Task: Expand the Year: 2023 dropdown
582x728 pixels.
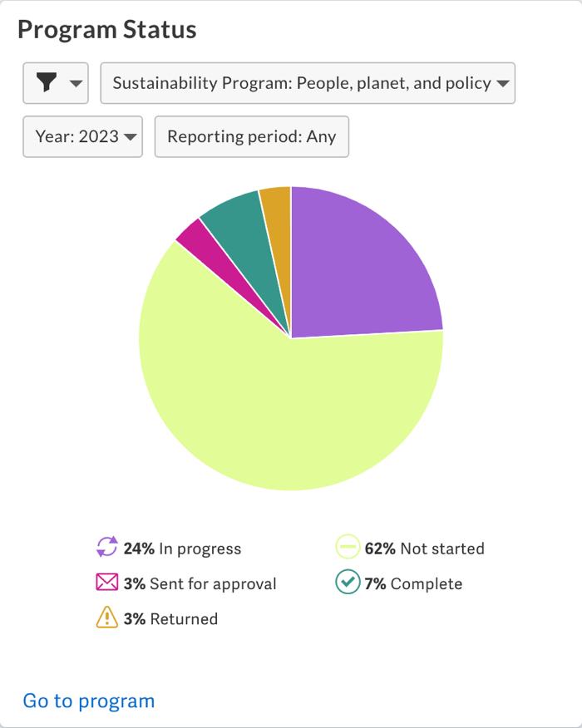Action: (83, 136)
